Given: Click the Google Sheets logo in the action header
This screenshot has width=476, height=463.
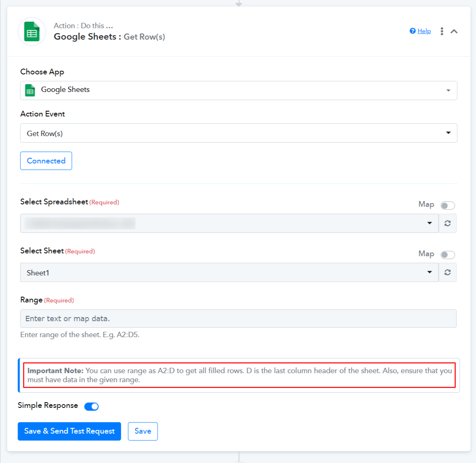Looking at the screenshot, I should (32, 31).
